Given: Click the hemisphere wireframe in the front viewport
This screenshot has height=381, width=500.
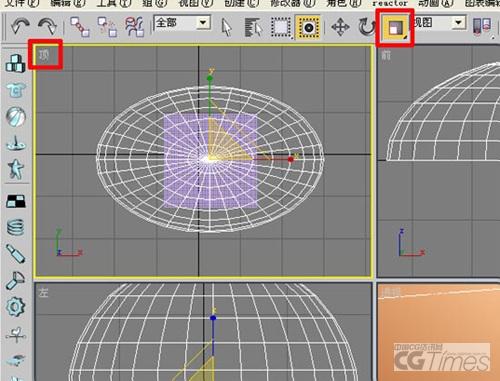Looking at the screenshot, I should (443, 110).
